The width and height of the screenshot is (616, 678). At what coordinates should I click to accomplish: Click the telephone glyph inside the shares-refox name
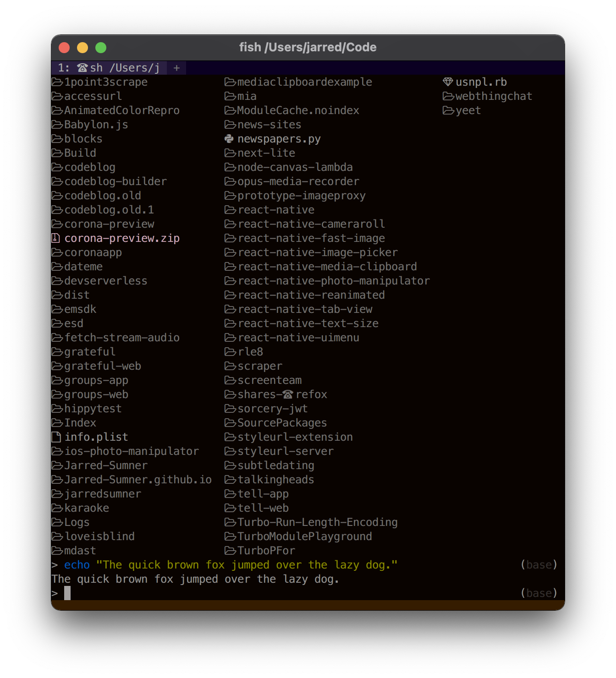tap(287, 394)
